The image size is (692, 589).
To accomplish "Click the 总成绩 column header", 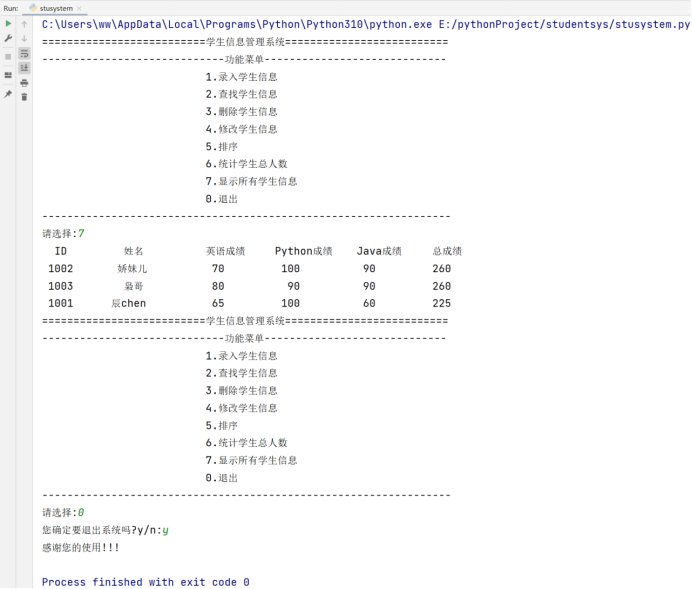I will coord(447,251).
